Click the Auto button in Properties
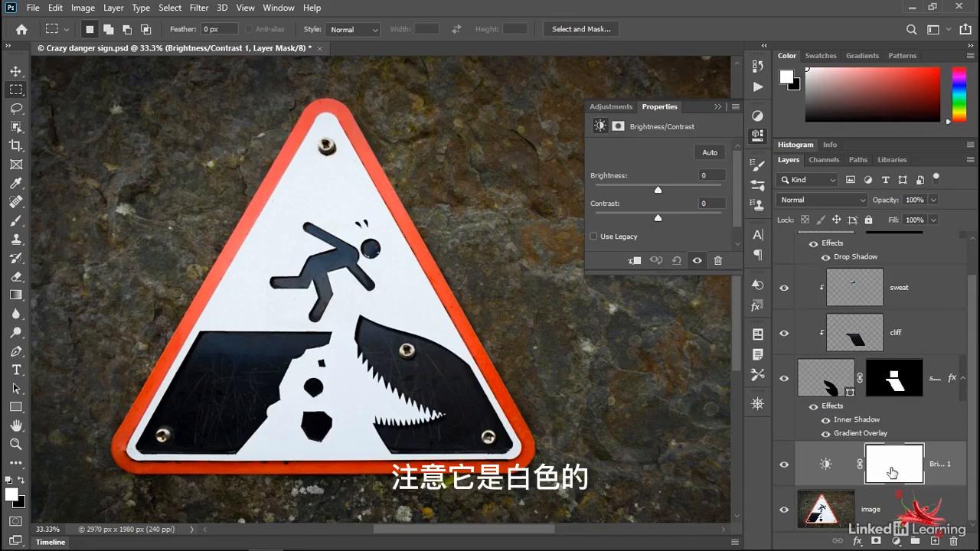The width and height of the screenshot is (980, 551). 709,152
